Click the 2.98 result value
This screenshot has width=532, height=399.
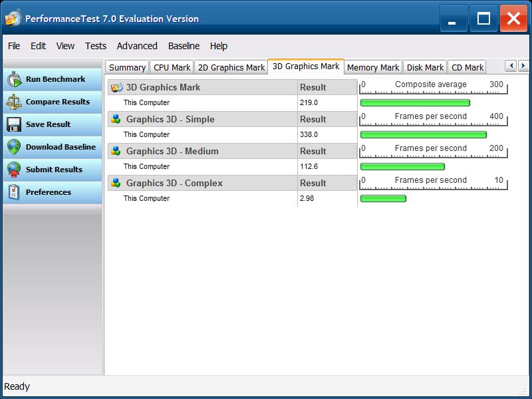307,198
